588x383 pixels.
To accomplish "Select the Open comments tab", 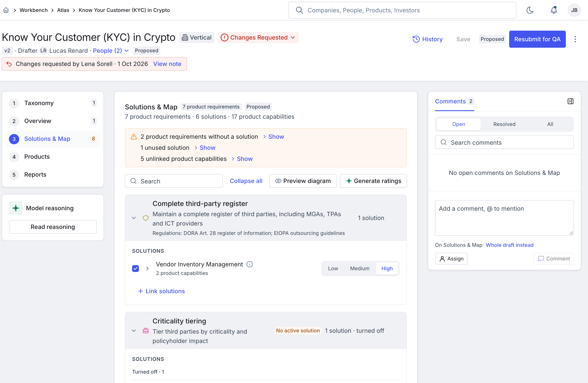I will coord(458,124).
